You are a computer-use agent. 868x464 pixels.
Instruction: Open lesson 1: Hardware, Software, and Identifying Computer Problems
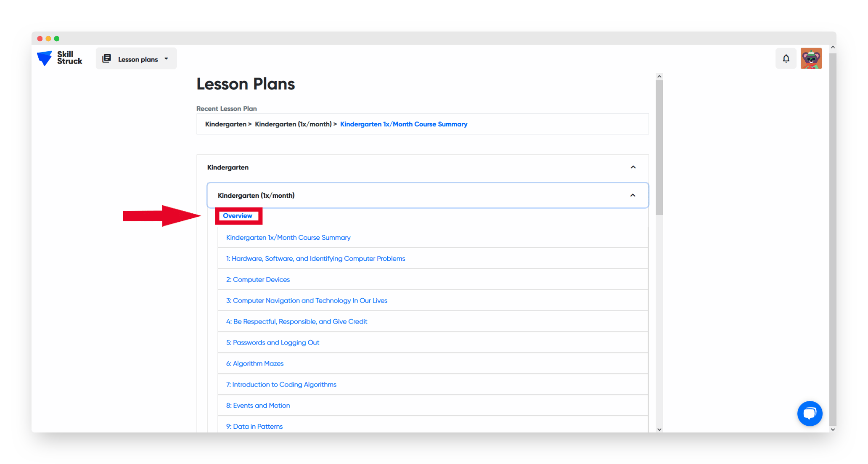(x=315, y=258)
